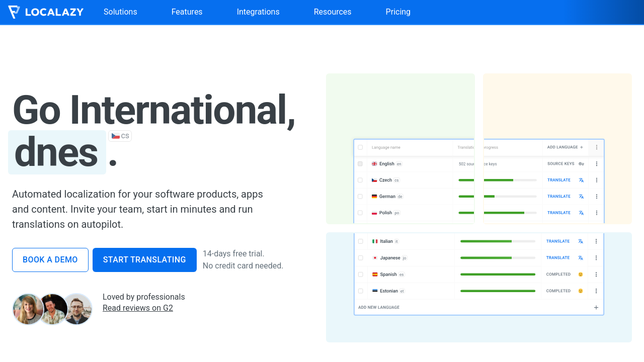This screenshot has width=644, height=362.
Task: Click the Language name column header
Action: click(386, 147)
